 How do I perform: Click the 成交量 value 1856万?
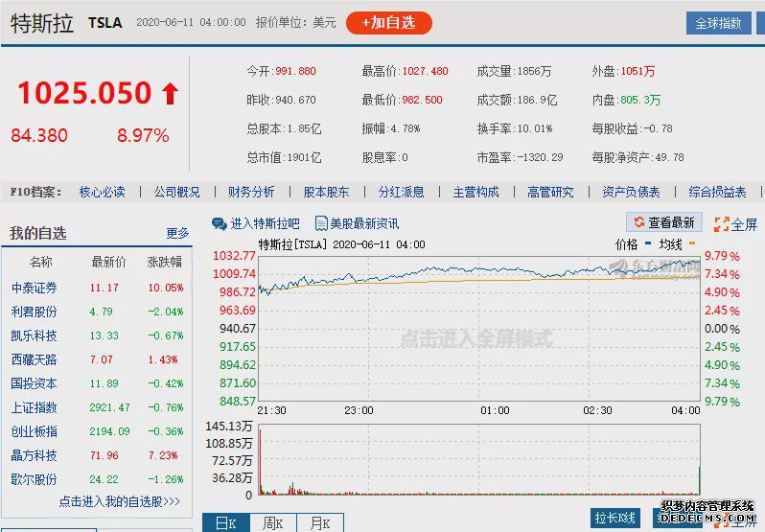click(x=534, y=71)
